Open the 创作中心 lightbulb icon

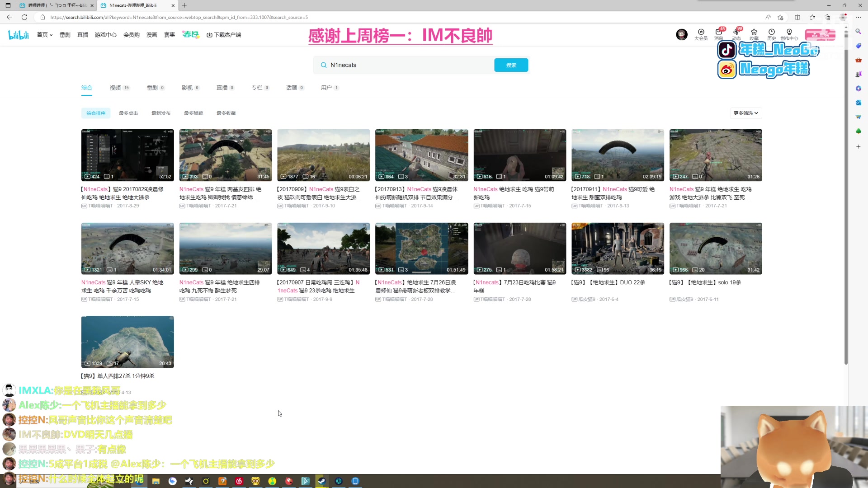[x=789, y=34]
